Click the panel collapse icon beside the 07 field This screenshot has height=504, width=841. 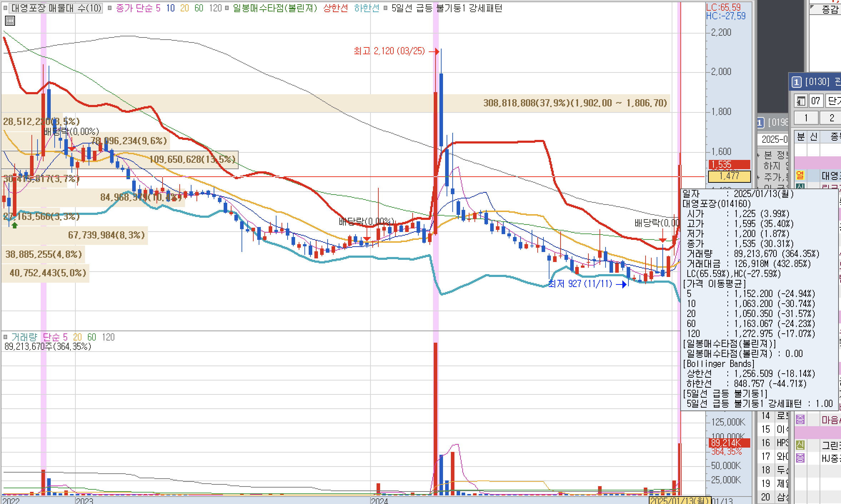tap(800, 101)
